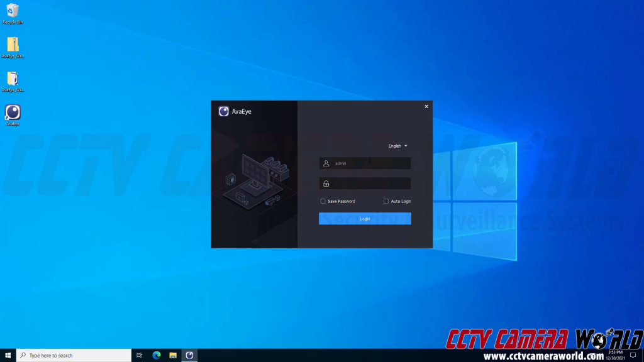Close the AvaEye login window
644x362 pixels.
click(426, 107)
